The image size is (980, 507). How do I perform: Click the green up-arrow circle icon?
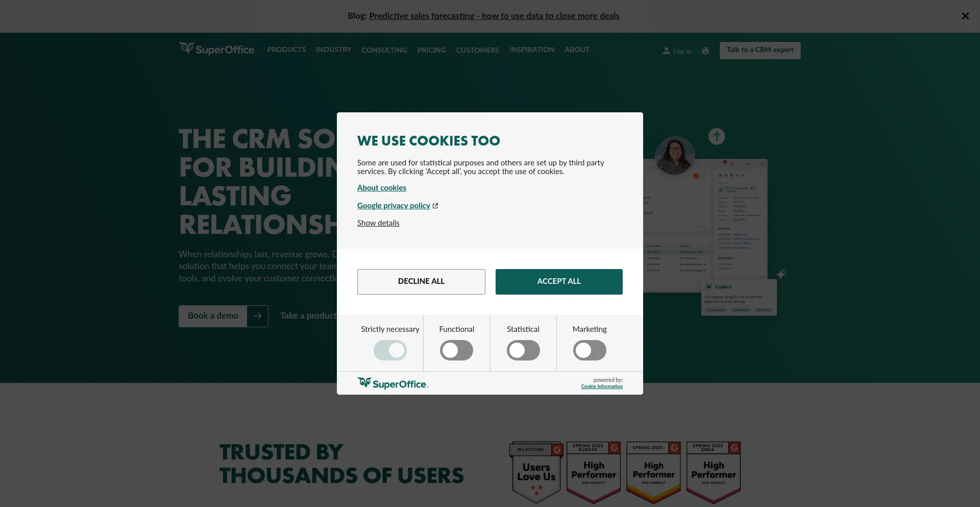click(x=716, y=136)
